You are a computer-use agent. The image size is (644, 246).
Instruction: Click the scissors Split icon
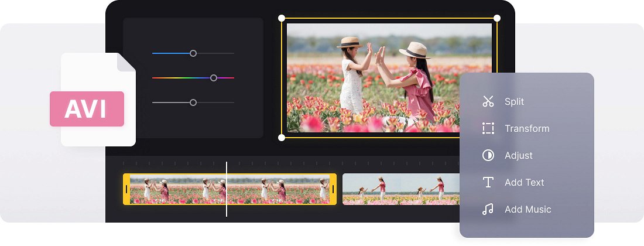tap(488, 101)
